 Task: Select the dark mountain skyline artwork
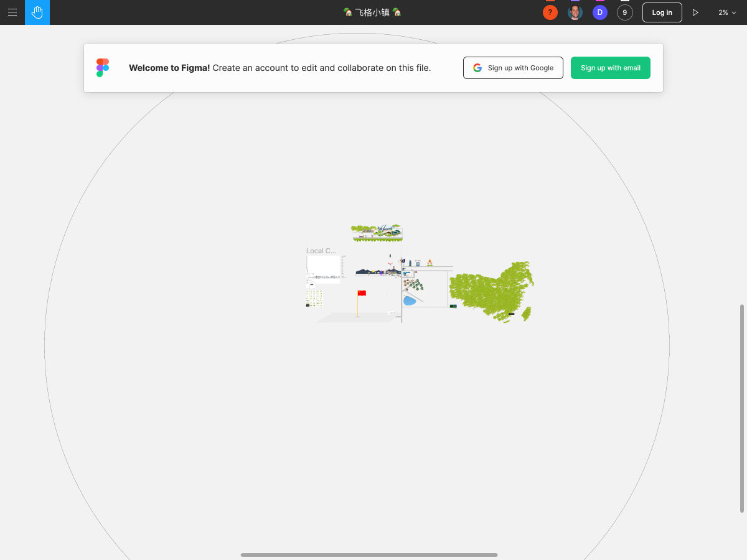pos(377,271)
